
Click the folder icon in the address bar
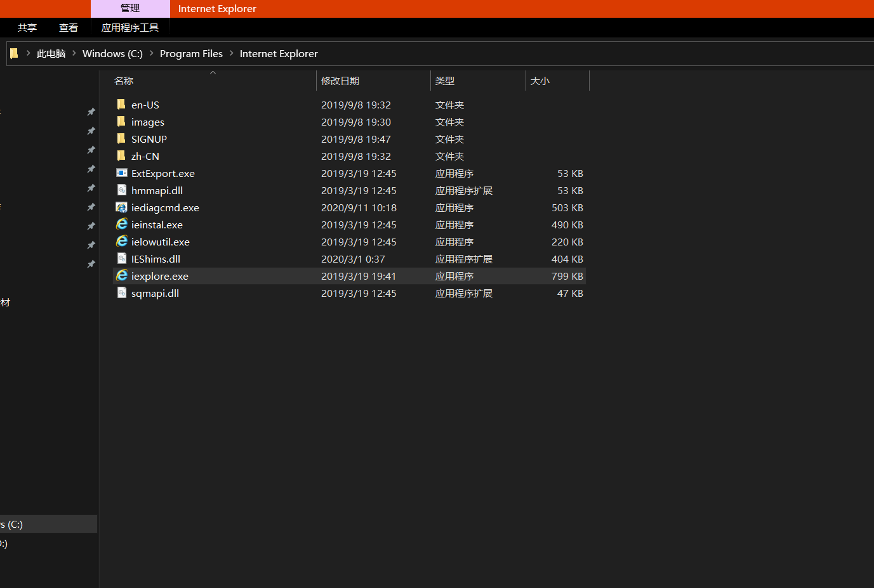click(x=14, y=53)
